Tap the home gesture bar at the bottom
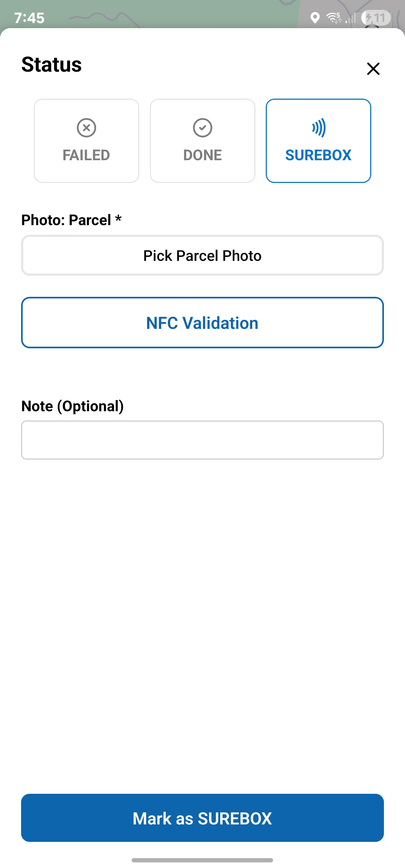Viewport: 405px width, 868px height. click(202, 860)
